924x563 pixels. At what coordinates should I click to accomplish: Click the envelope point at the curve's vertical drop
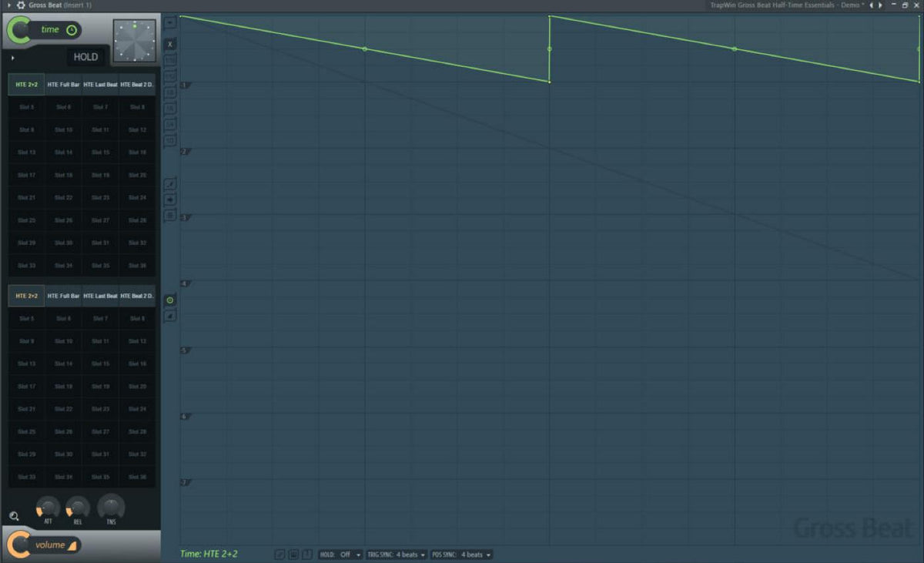(550, 49)
